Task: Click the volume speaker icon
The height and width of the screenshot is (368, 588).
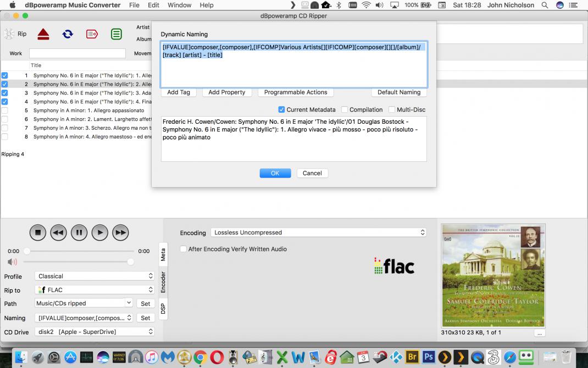Action: (x=12, y=262)
